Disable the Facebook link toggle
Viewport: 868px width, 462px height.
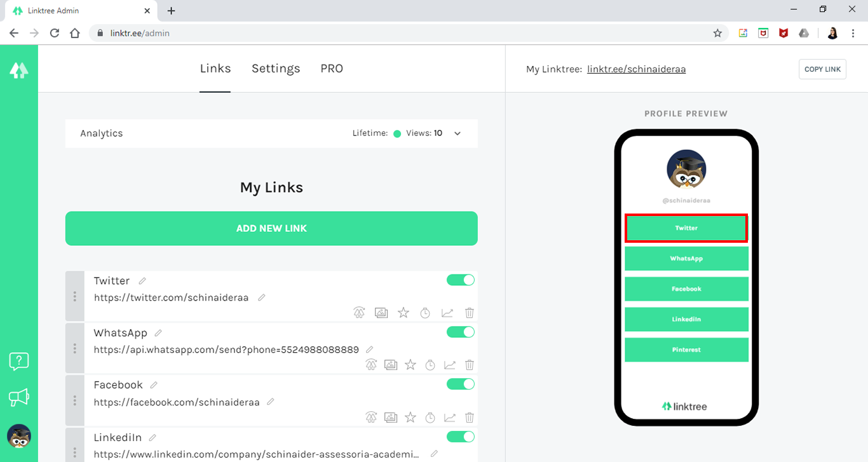(461, 384)
